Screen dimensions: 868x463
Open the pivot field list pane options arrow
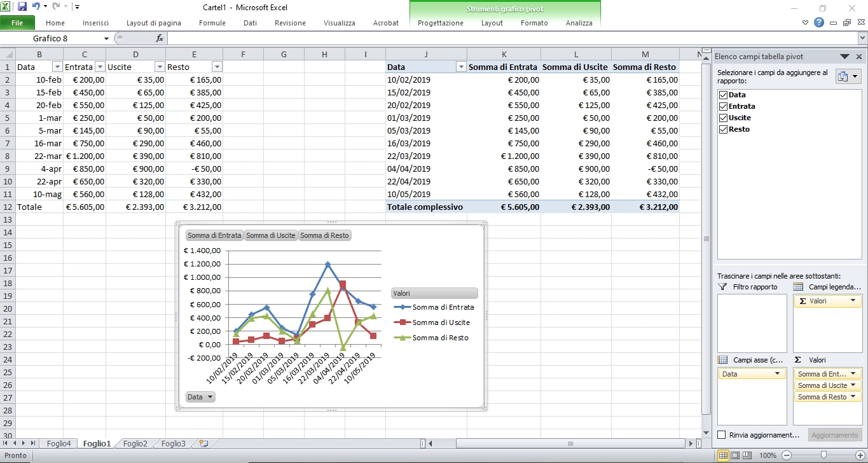[844, 57]
